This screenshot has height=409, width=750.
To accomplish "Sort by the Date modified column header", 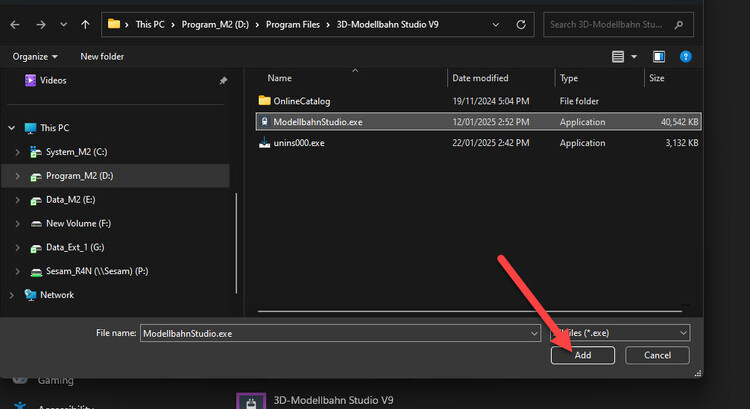I will (x=480, y=78).
